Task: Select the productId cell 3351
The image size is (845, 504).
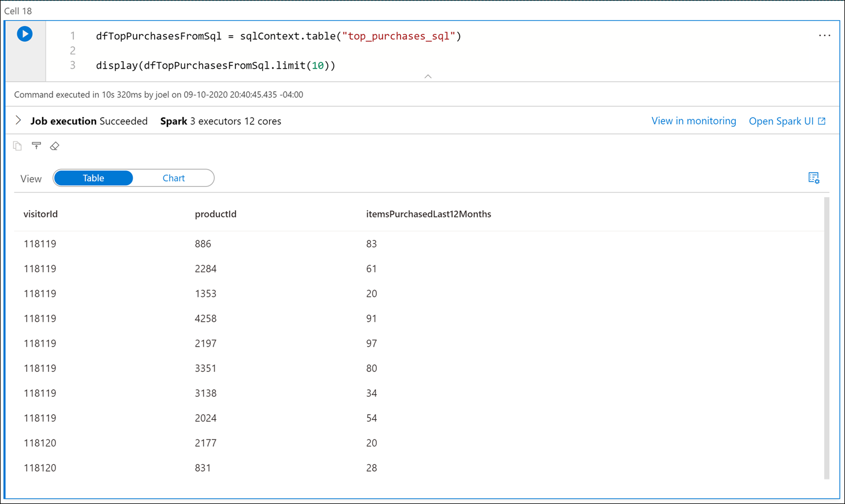Action: (205, 368)
